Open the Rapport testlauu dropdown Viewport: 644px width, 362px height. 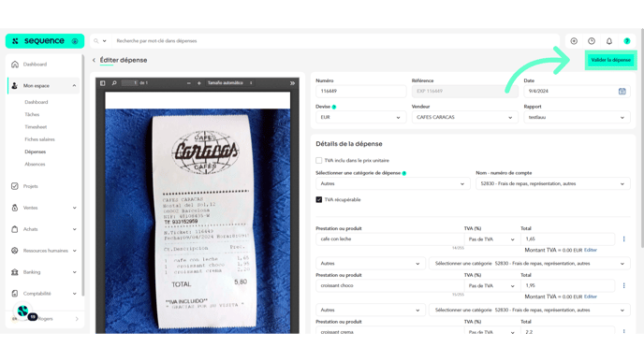577,117
